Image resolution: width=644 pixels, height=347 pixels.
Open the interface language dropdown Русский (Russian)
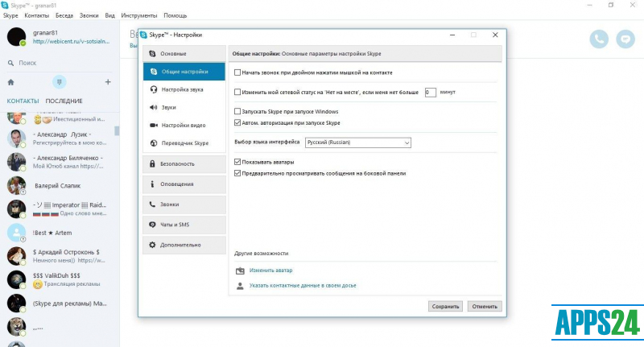(357, 143)
